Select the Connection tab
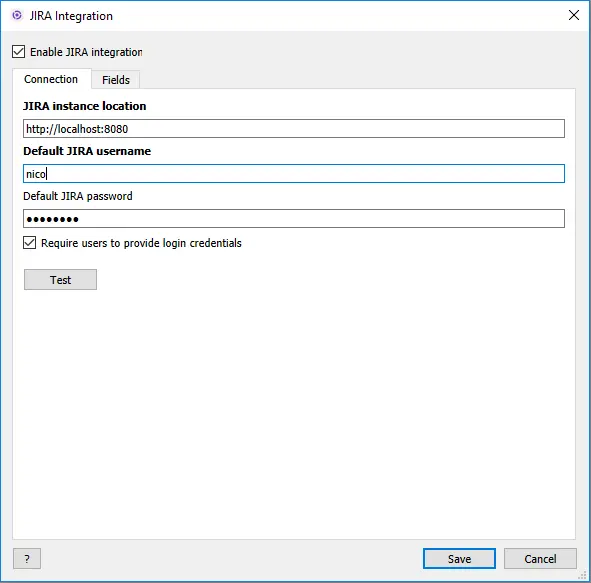Image resolution: width=591 pixels, height=583 pixels. 51,79
